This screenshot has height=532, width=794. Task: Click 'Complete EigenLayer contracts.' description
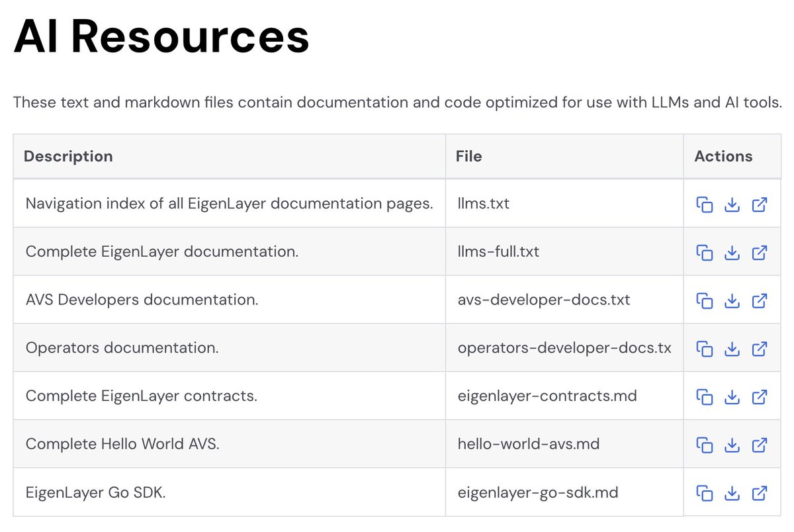[141, 396]
